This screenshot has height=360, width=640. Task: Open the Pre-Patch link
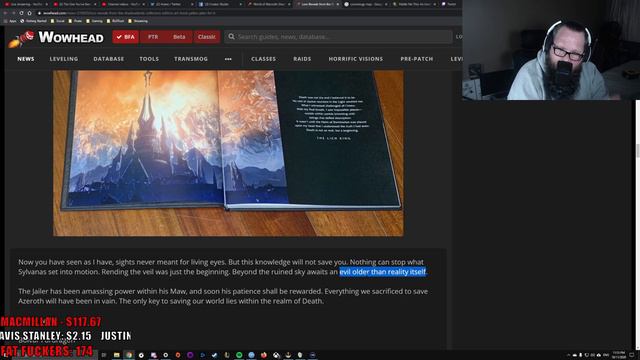(417, 59)
